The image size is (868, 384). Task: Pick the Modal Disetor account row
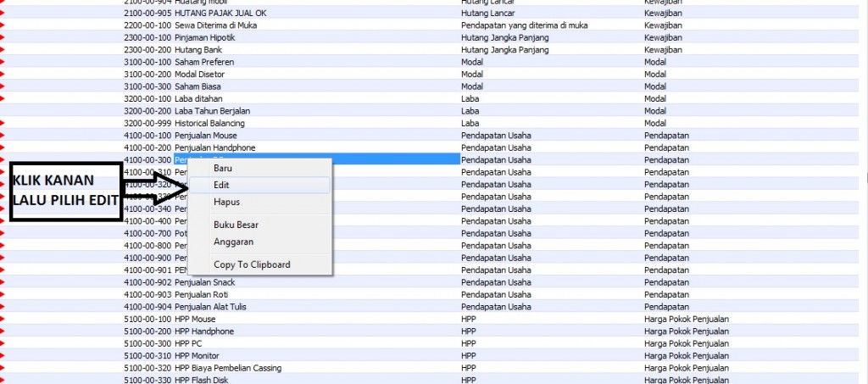200,75
